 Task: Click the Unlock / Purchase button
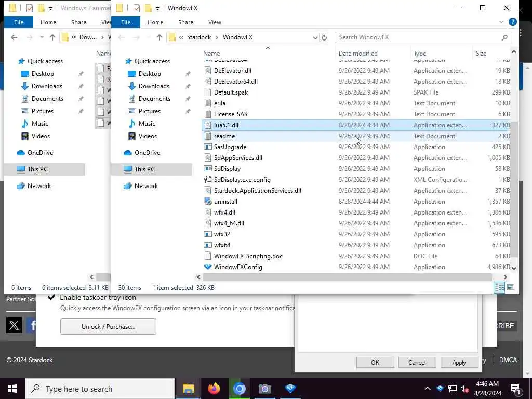(x=108, y=326)
